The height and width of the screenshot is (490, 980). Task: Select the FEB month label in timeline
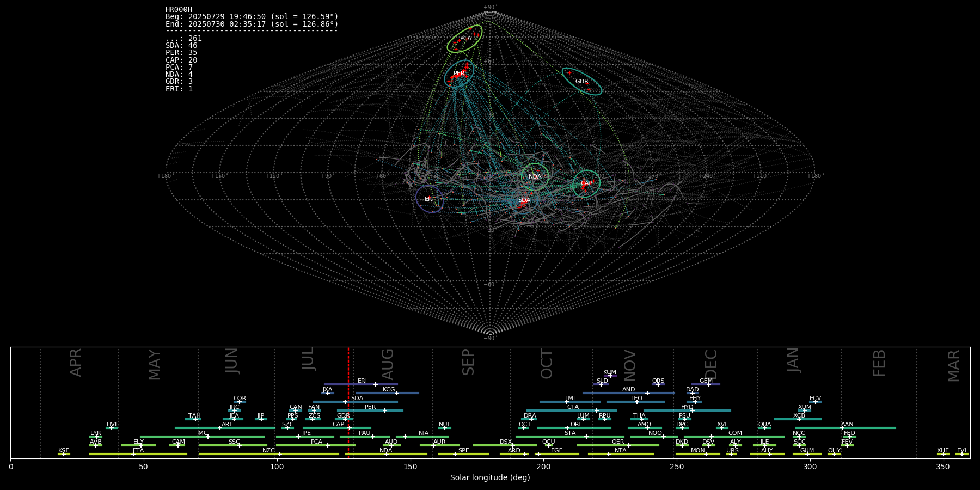click(x=879, y=363)
